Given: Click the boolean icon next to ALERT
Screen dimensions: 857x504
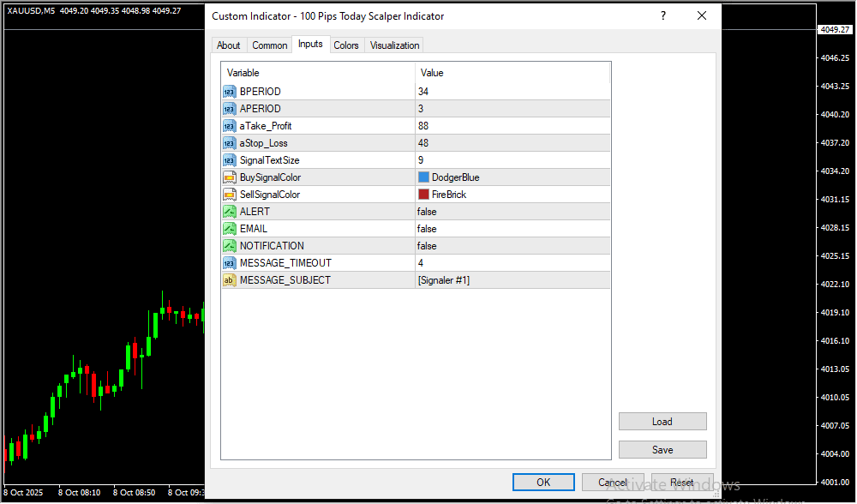Looking at the screenshot, I should click(229, 212).
